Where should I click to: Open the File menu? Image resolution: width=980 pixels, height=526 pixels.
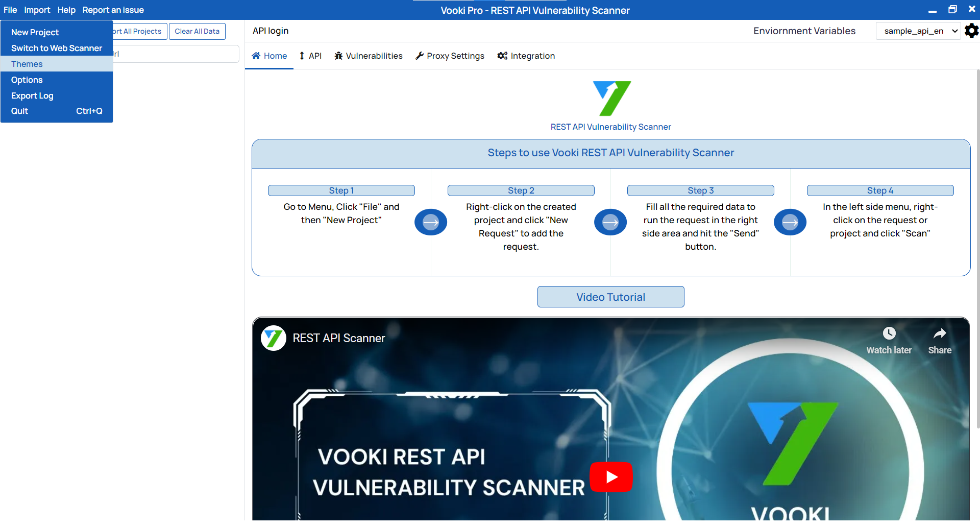coord(10,10)
